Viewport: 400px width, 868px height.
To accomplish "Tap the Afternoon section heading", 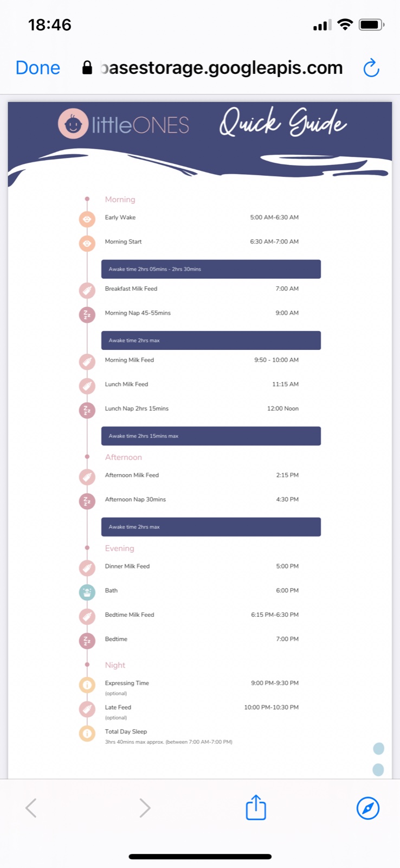I will [124, 457].
